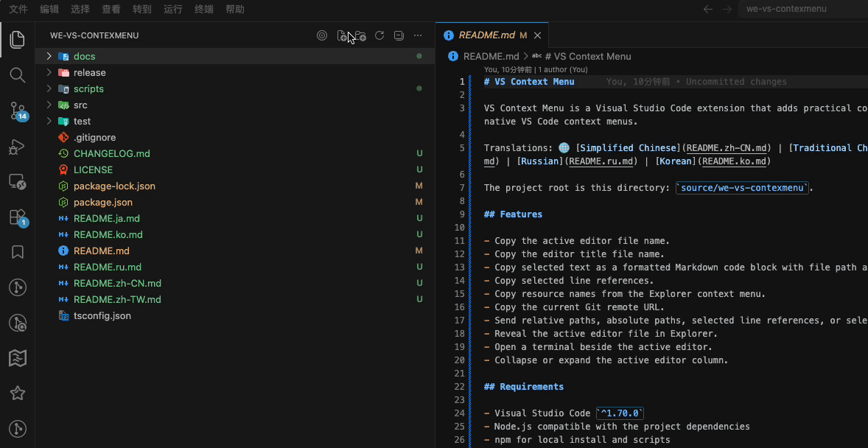Navigate back with the left arrow
The width and height of the screenshot is (868, 448).
(707, 9)
